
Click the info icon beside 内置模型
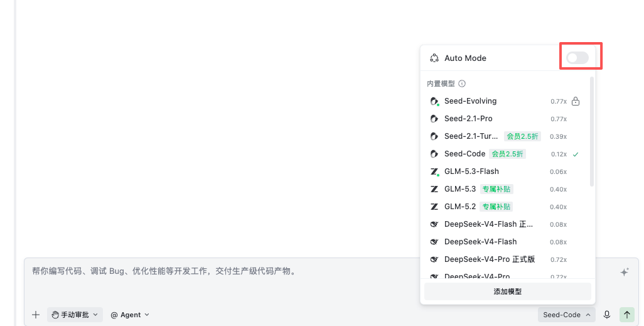pyautogui.click(x=462, y=84)
